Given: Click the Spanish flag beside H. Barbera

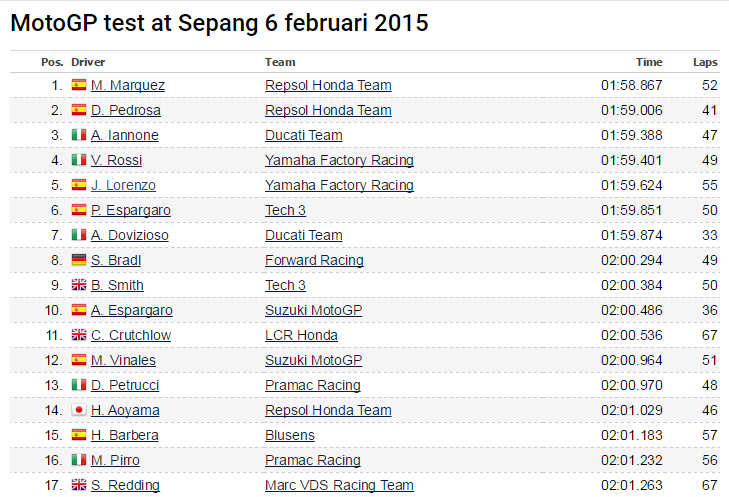Looking at the screenshot, I should click(79, 436).
